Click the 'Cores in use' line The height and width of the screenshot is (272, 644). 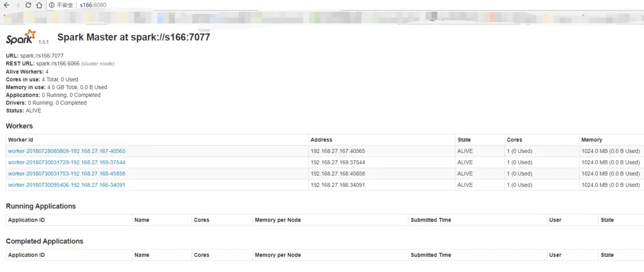(42, 80)
